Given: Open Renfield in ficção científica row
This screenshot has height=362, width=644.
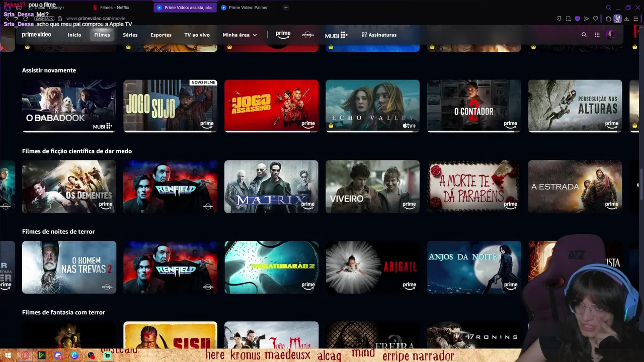Looking at the screenshot, I should (x=170, y=187).
